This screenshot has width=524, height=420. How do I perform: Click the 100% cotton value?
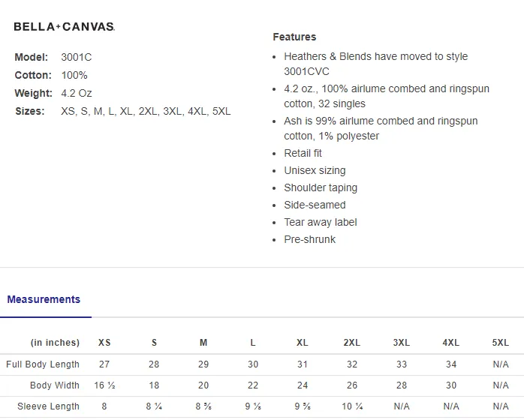pos(74,75)
